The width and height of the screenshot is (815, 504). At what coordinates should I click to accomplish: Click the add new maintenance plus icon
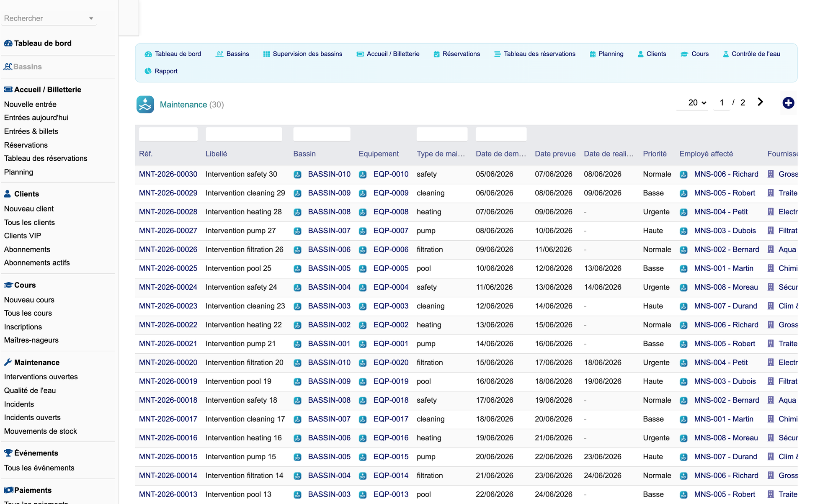point(788,103)
